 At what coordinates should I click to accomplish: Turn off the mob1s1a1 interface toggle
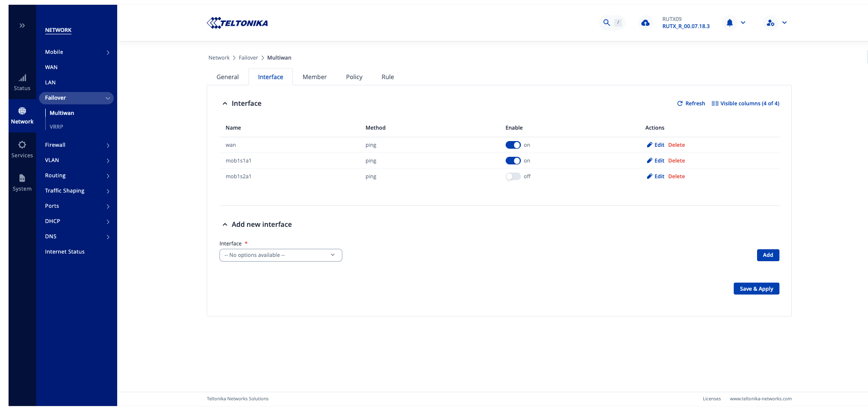513,161
